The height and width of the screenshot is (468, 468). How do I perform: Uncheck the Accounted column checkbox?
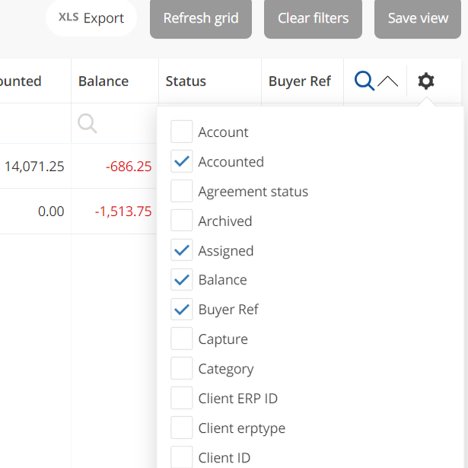tap(182, 161)
